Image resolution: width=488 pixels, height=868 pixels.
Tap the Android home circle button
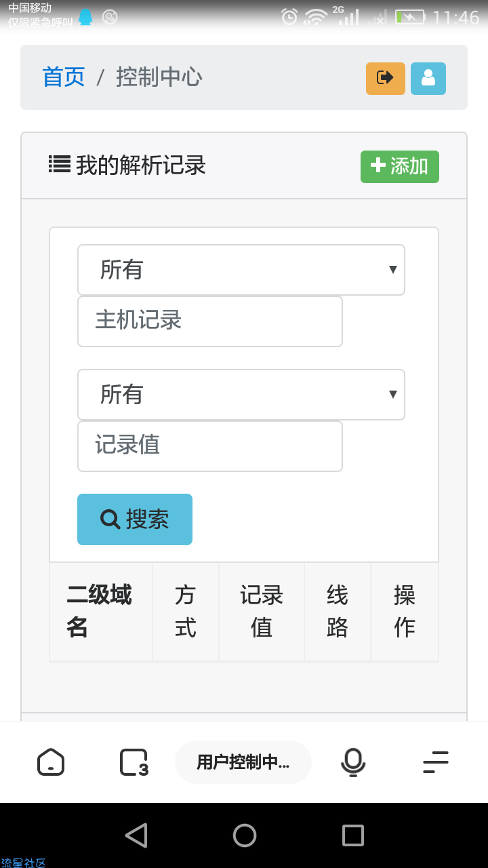tap(245, 835)
